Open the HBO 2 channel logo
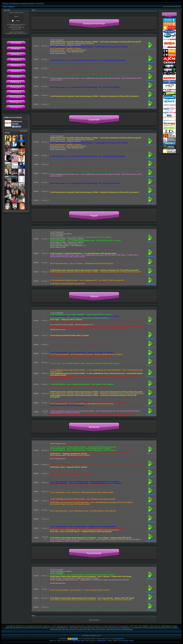Image resolution: width=183 pixels, height=644 pixels. pos(169,70)
